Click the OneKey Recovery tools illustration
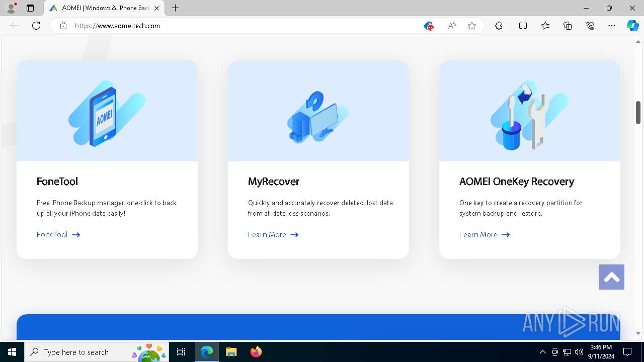Screen dimensions: 644x362 529,115
